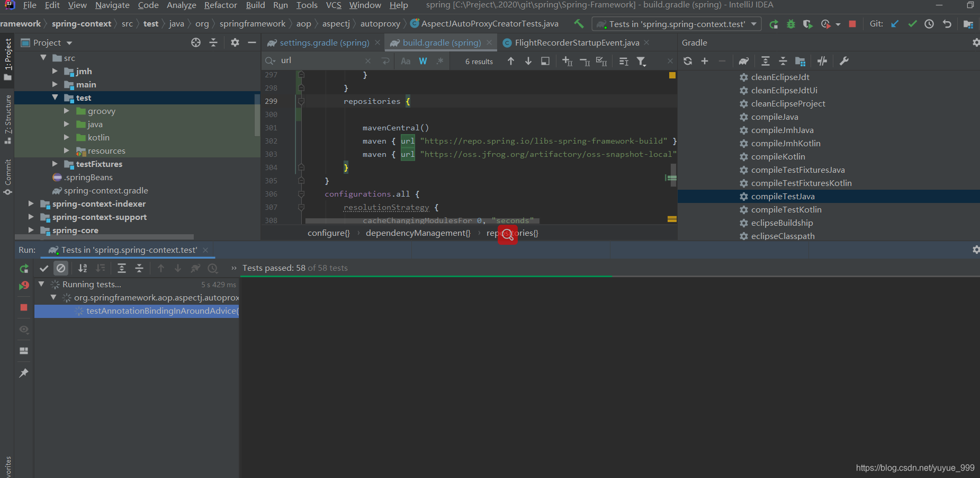Expand all in Gradle panel
980x478 pixels.
pos(766,61)
